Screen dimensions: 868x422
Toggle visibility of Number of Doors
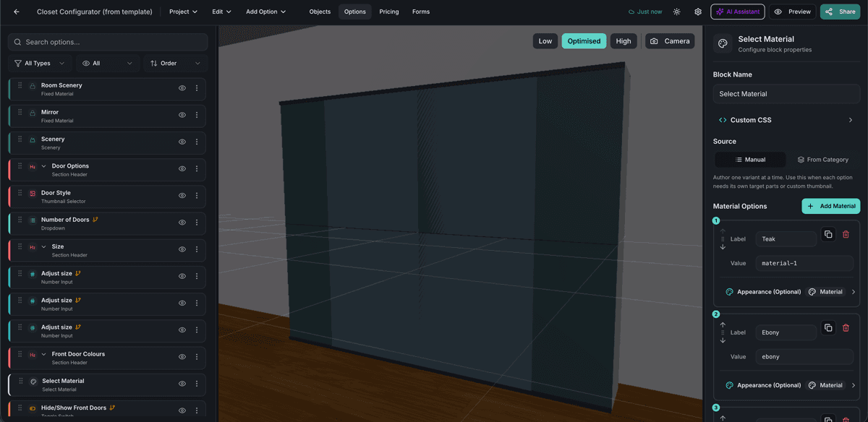point(182,223)
